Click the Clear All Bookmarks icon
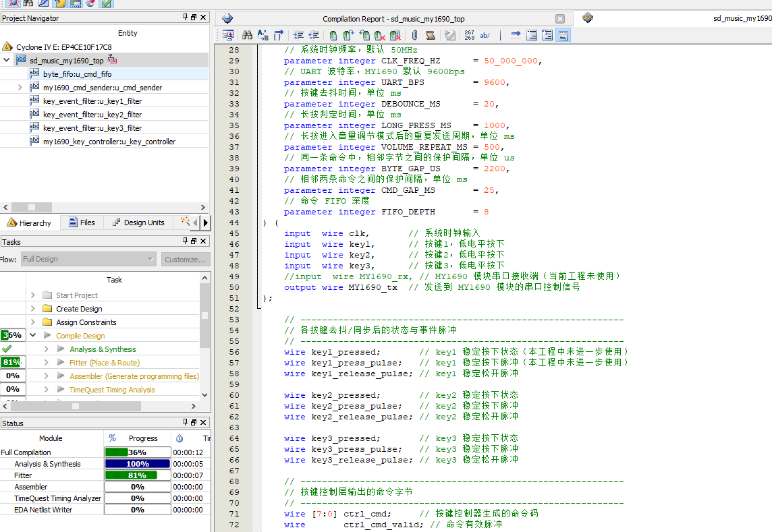The image size is (772, 532). coord(395,35)
